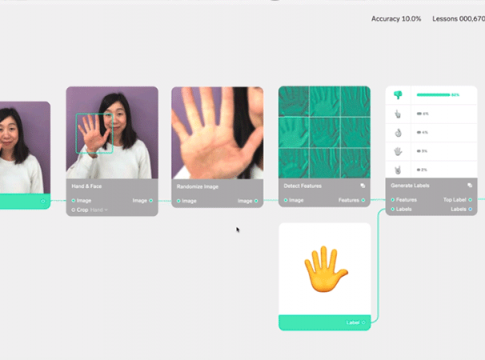Select the Hand & Face node title
Viewport: 485px width, 360px height.
86,186
